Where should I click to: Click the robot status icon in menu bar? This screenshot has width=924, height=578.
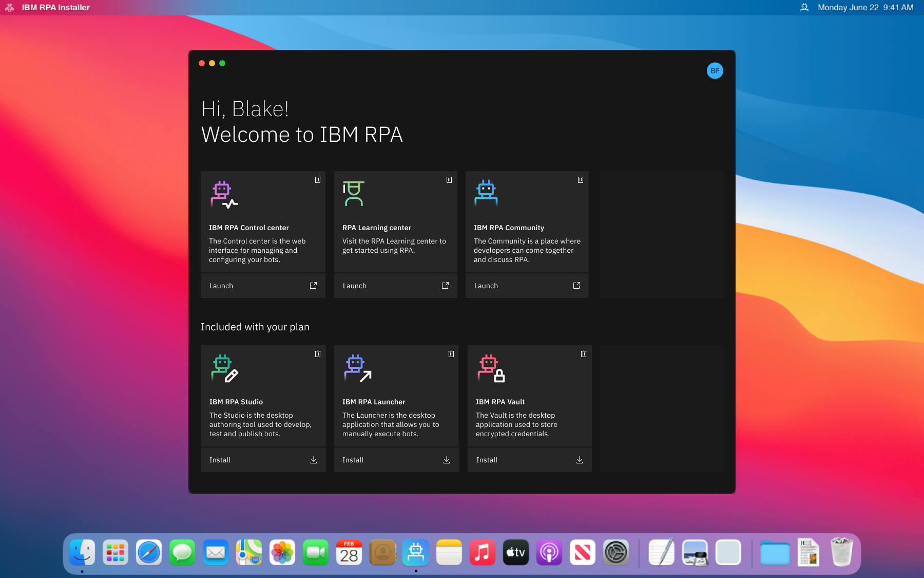[804, 7]
